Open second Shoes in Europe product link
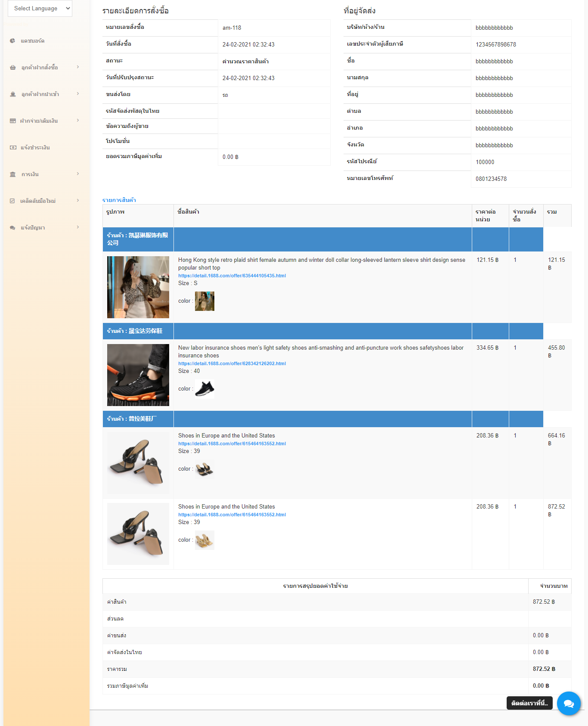This screenshot has width=588, height=726. point(232,515)
